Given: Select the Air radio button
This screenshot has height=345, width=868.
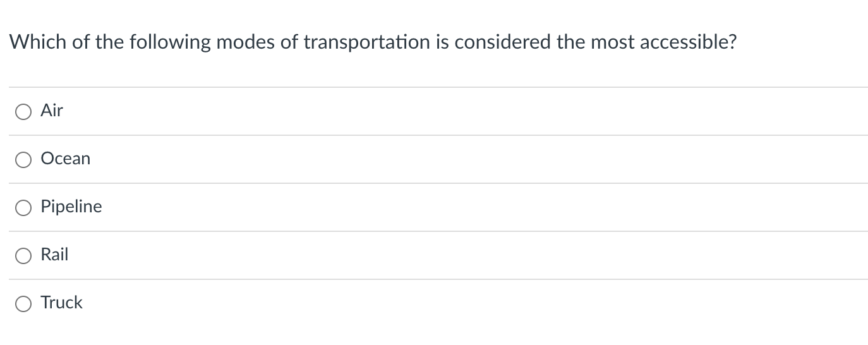Looking at the screenshot, I should tap(23, 112).
